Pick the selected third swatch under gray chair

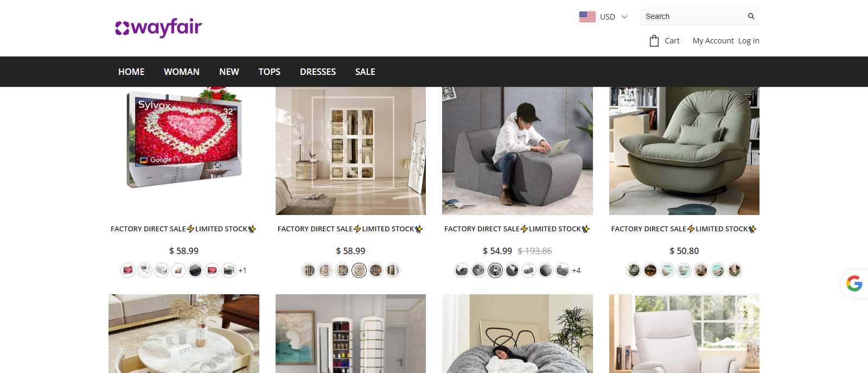coord(495,270)
